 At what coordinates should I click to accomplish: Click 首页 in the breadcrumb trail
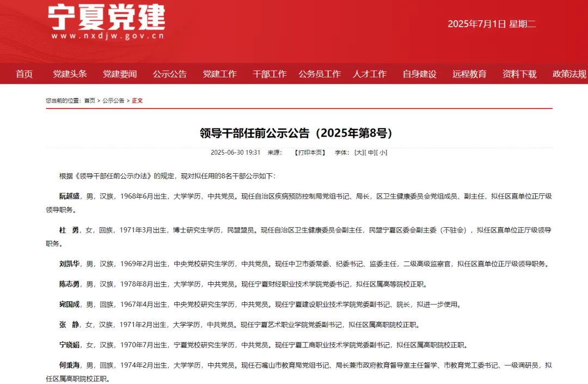pos(89,101)
